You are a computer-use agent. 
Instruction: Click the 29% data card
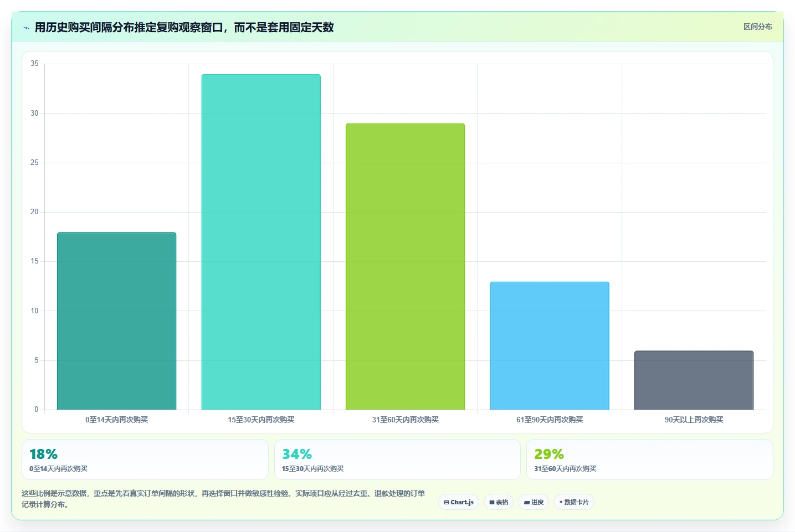(650, 459)
